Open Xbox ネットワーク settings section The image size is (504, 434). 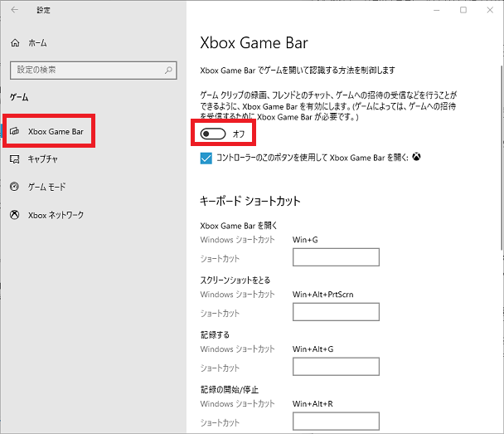56,215
